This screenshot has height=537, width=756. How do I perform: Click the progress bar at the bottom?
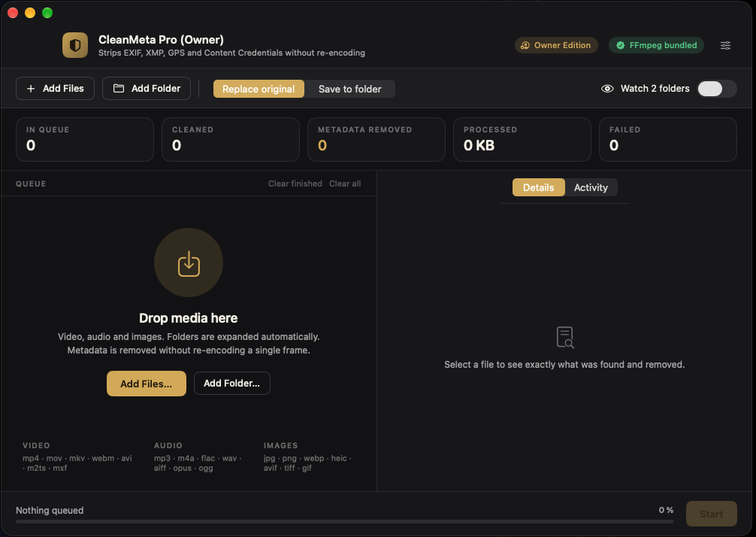[x=345, y=521]
